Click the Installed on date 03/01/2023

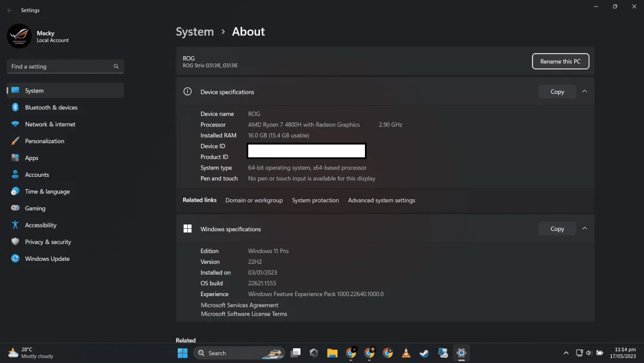tap(262, 273)
